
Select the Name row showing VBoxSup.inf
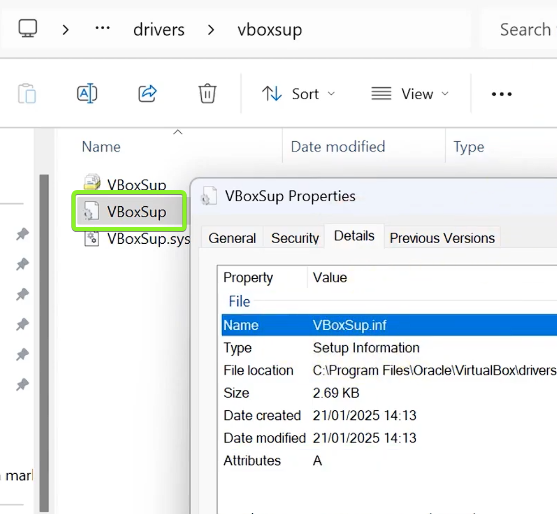(x=389, y=325)
